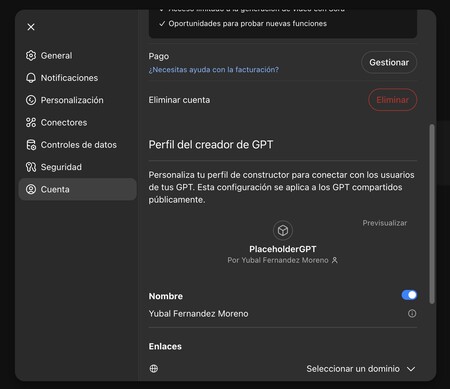Click the Controles de datos database icon
The image size is (450, 389).
[31, 145]
